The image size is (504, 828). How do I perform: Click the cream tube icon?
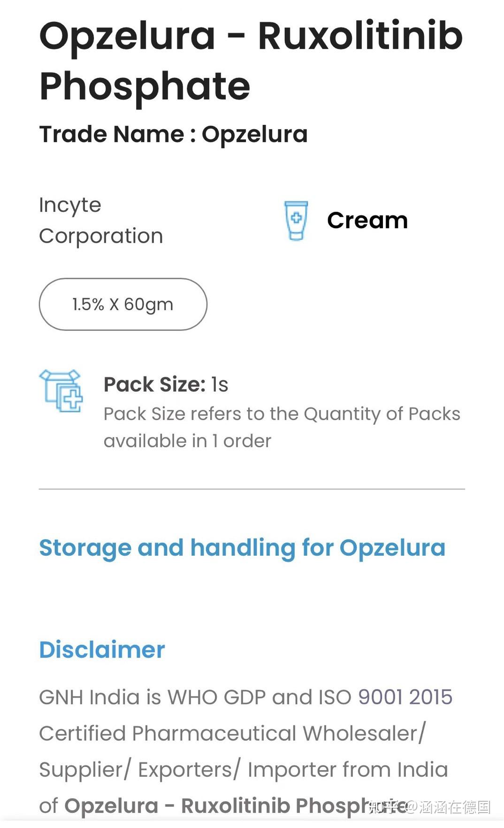point(296,221)
